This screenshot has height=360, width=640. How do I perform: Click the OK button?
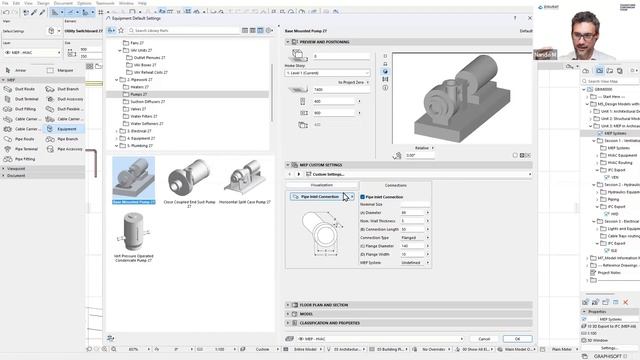pos(518,339)
